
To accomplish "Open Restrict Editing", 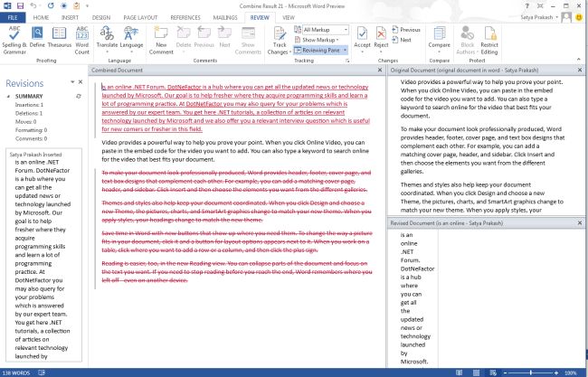I will click(x=489, y=41).
